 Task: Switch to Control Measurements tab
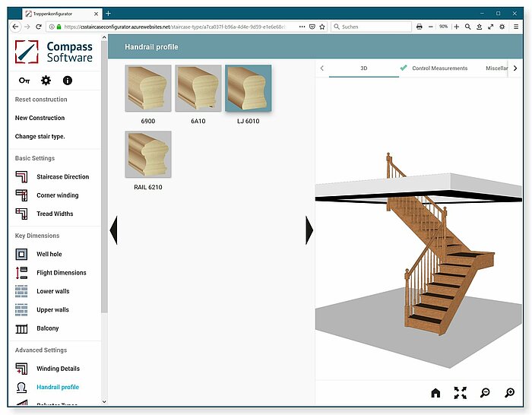coord(439,68)
